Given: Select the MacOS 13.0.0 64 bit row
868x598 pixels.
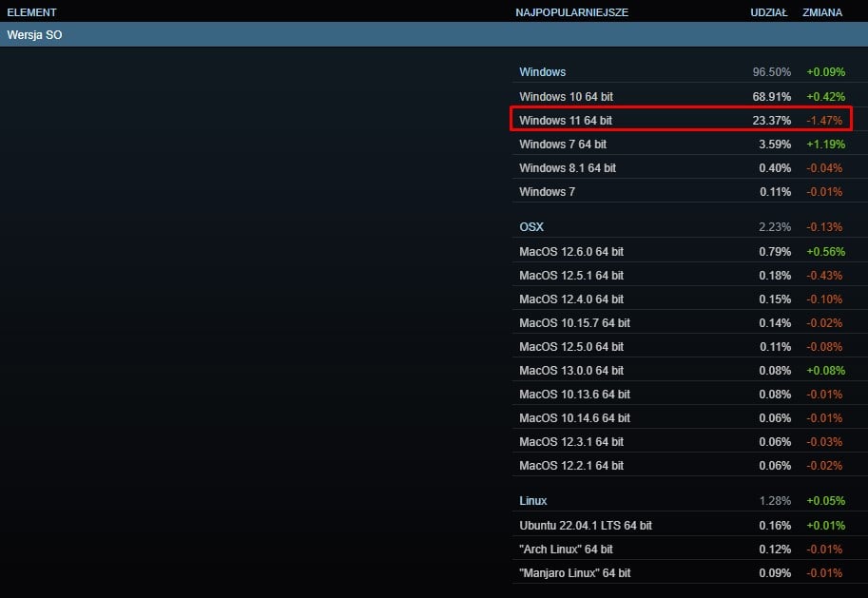Looking at the screenshot, I should pyautogui.click(x=570, y=371).
